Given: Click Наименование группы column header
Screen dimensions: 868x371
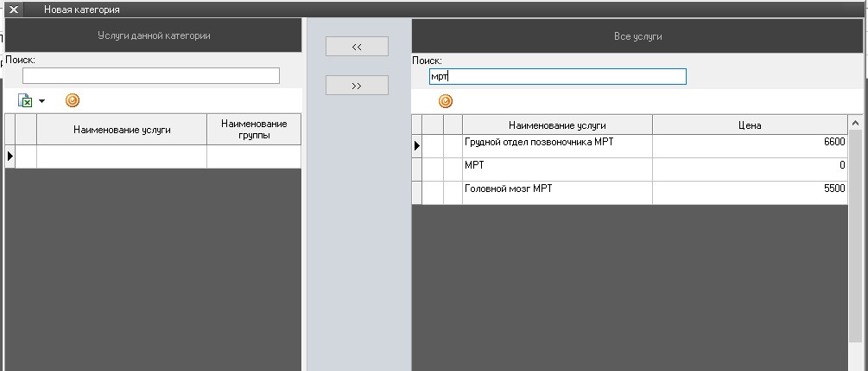Looking at the screenshot, I should pyautogui.click(x=254, y=130).
